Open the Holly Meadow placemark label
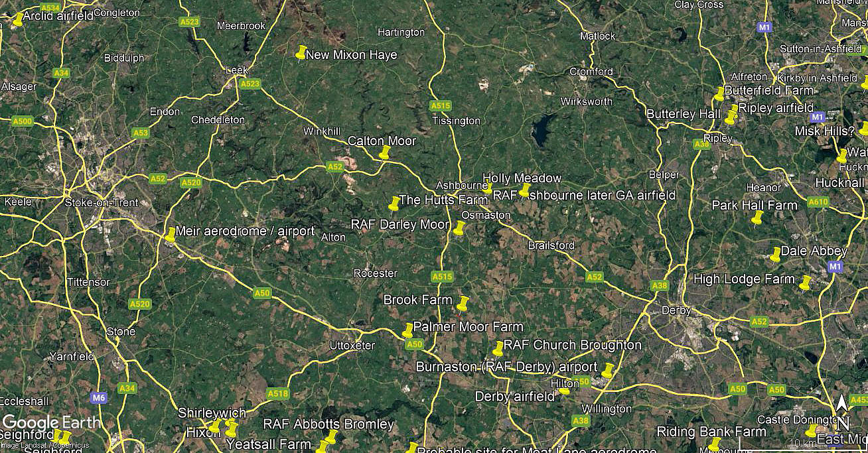This screenshot has width=868, height=453. click(x=522, y=178)
